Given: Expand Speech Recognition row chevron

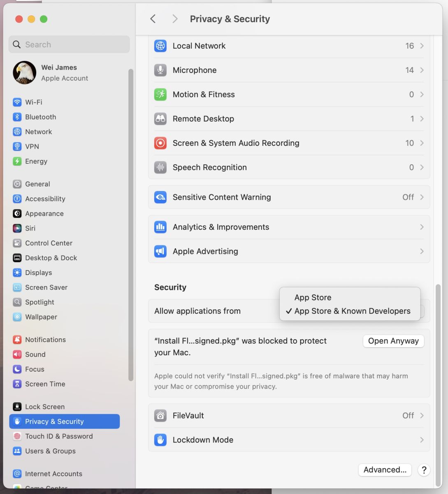Looking at the screenshot, I should pos(422,167).
